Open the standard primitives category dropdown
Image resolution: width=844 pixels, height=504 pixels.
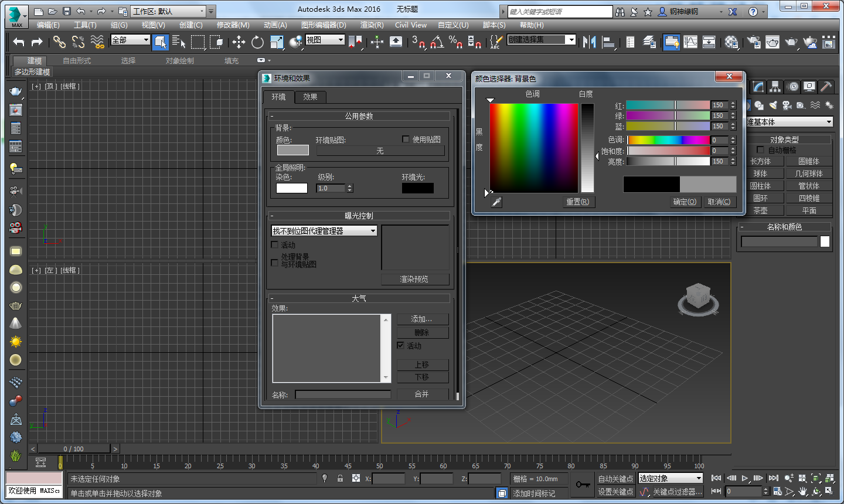pos(789,122)
